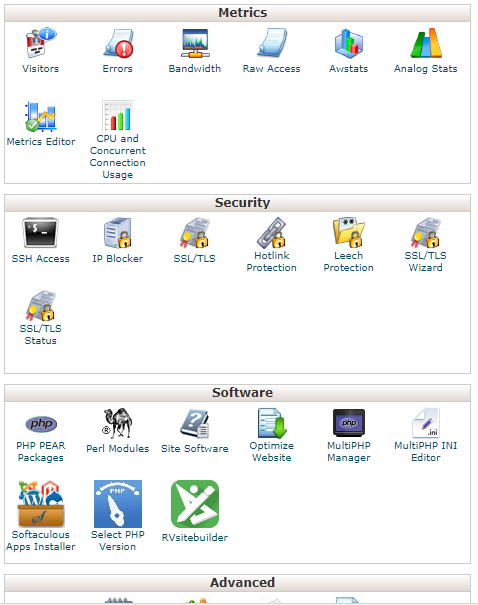Click the Awstats icon

pyautogui.click(x=349, y=43)
